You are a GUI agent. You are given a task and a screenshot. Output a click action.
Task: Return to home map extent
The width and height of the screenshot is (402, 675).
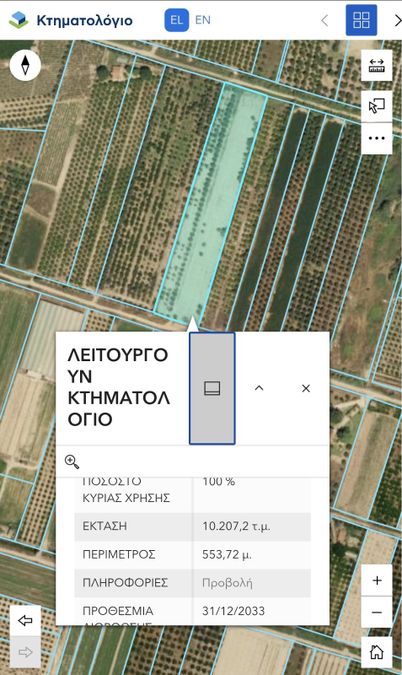pos(377,652)
